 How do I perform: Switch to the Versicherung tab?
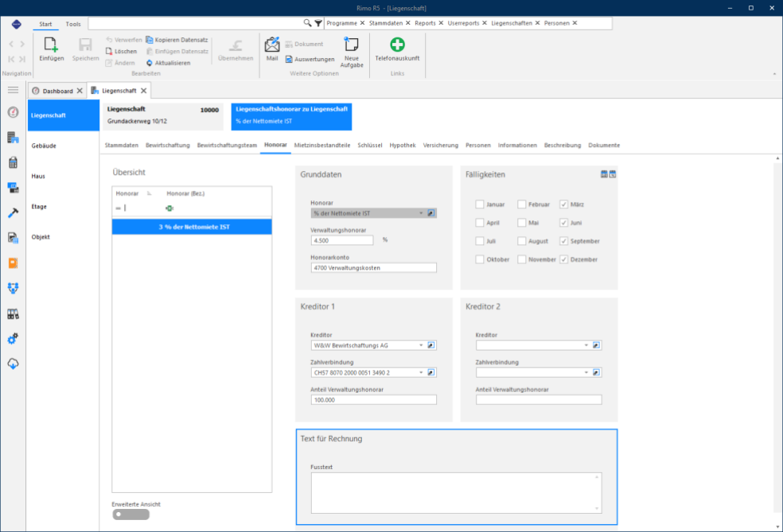pos(441,146)
